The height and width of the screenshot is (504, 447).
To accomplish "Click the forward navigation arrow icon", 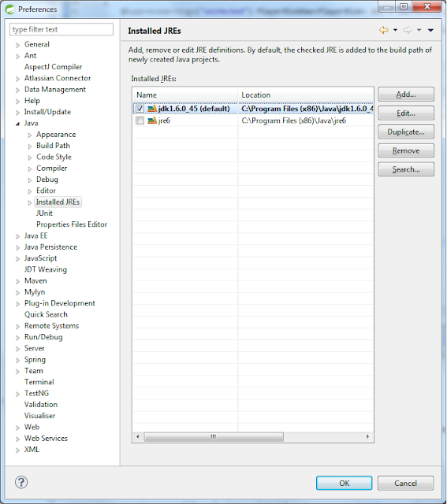I will [x=408, y=30].
